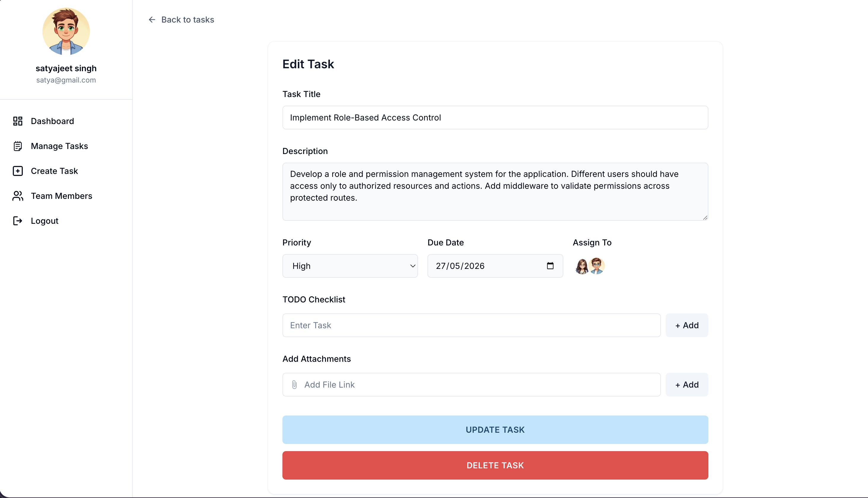
Task: Click the paperclip icon in attachments field
Action: (294, 385)
